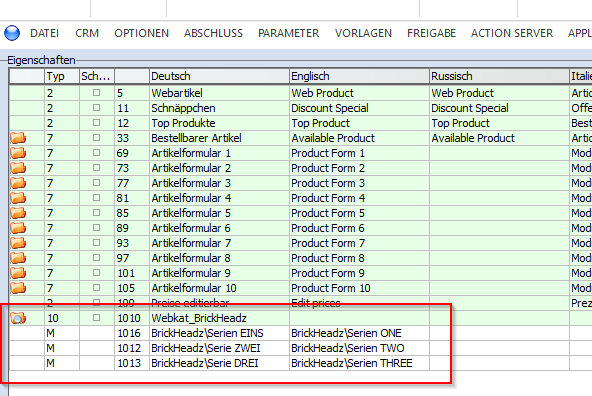Image resolution: width=592 pixels, height=396 pixels.
Task: Click open-folder icon of Webkat_BrickHeadz row
Action: [x=18, y=318]
